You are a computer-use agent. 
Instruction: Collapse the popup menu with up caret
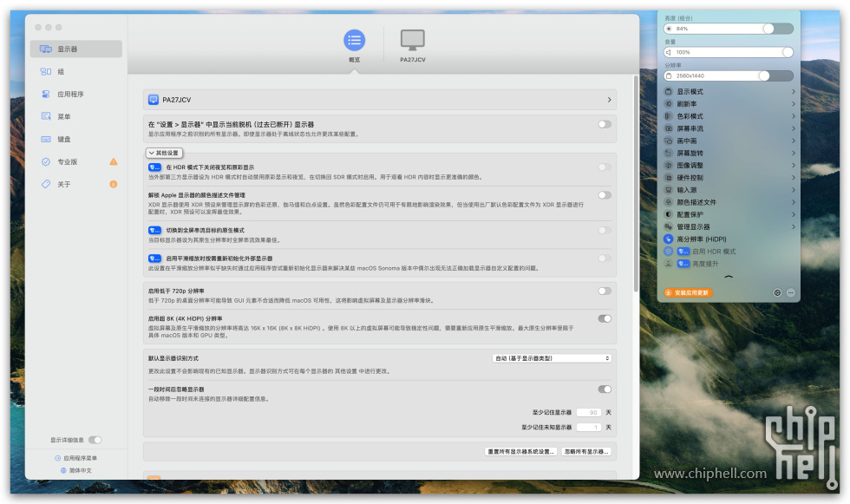click(729, 277)
